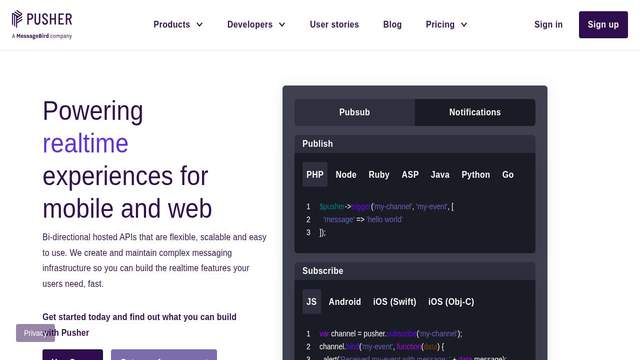Image resolution: width=640 pixels, height=360 pixels.
Task: Select the Java publish tab
Action: coord(440,175)
